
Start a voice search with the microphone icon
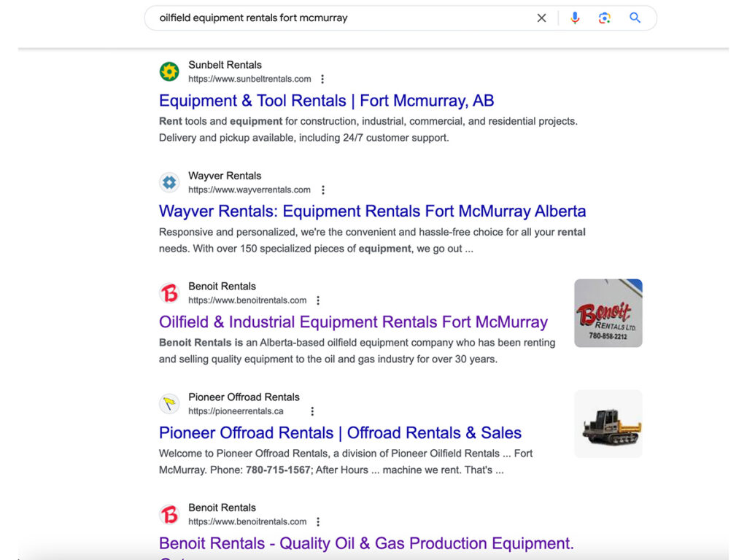pos(575,17)
